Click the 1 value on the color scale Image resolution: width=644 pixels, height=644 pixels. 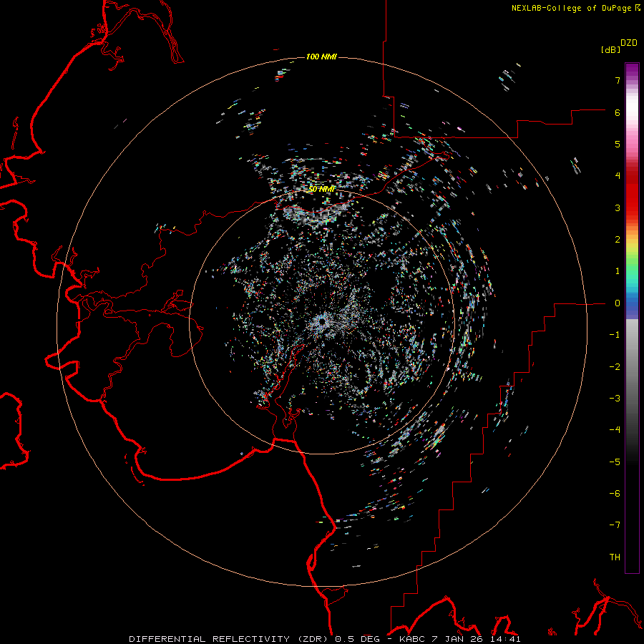618,271
